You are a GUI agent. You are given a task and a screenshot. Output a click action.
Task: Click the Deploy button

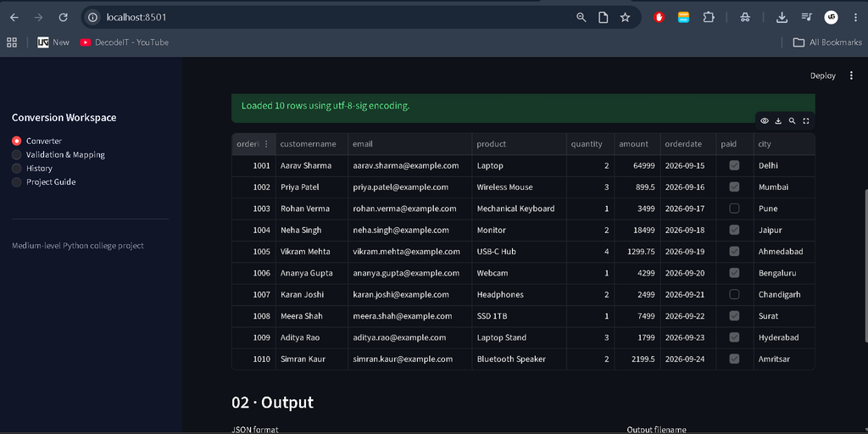(822, 75)
